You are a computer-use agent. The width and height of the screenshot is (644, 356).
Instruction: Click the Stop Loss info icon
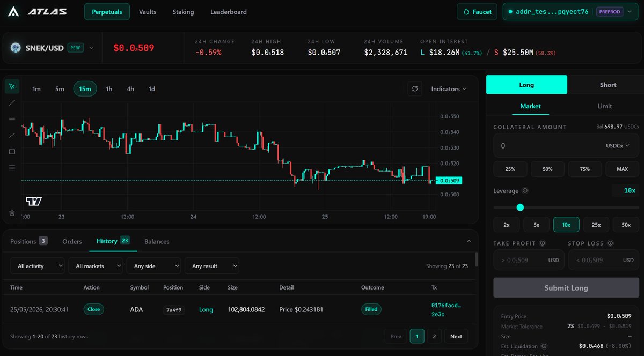click(611, 243)
